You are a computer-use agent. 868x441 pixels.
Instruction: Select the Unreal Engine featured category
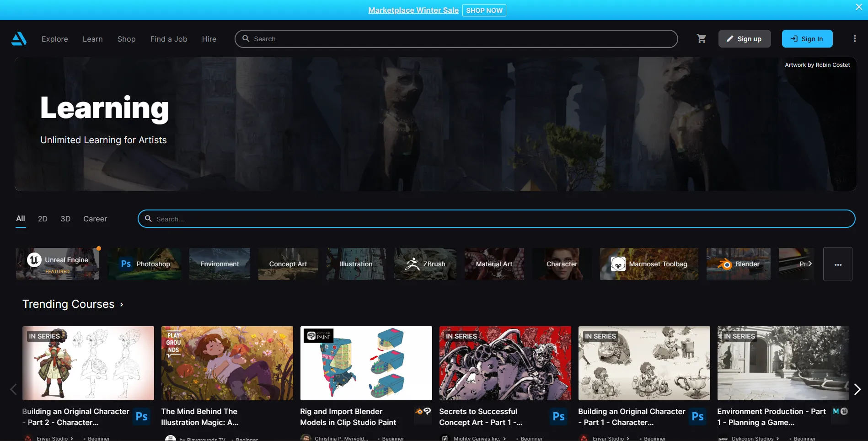(58, 264)
